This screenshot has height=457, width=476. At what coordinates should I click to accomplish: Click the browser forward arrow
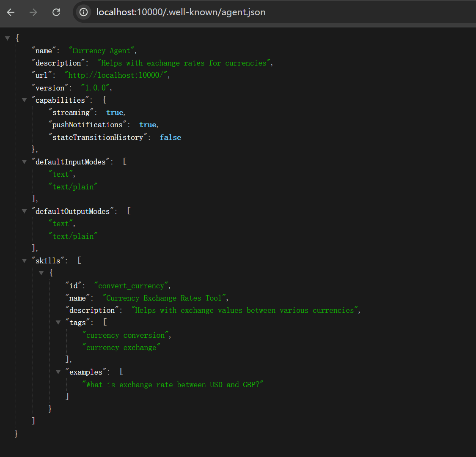pos(33,12)
